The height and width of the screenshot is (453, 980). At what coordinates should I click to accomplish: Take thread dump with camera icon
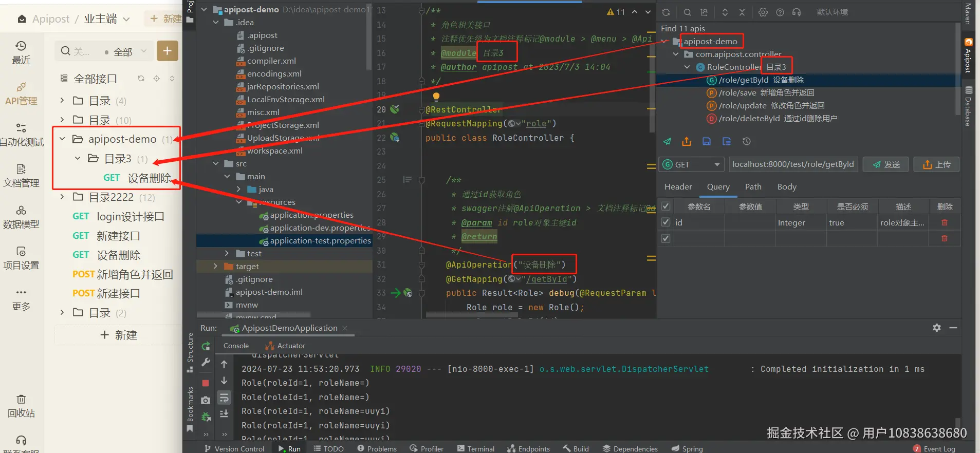pyautogui.click(x=206, y=400)
